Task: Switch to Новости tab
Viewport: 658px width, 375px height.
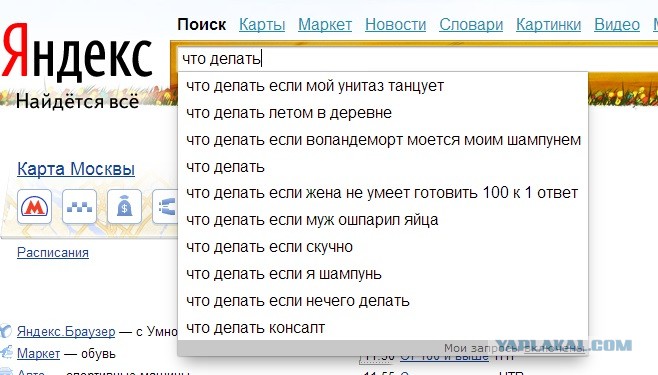Action: (x=395, y=24)
